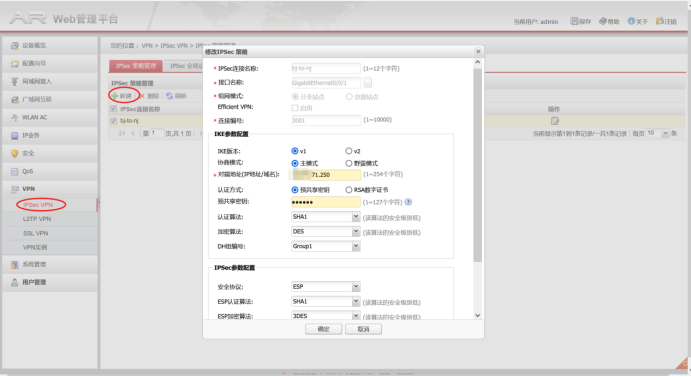
Task: Click the about info icon
Action: (x=631, y=21)
